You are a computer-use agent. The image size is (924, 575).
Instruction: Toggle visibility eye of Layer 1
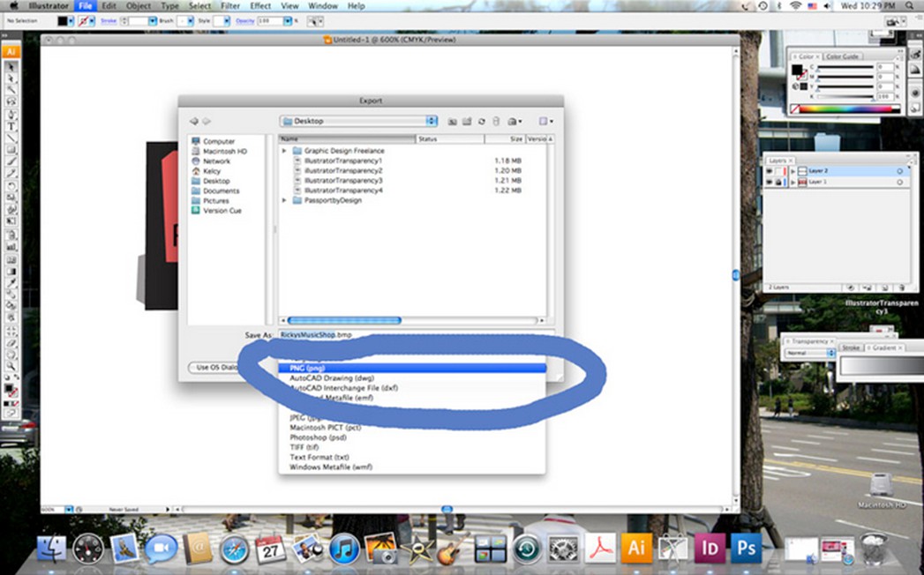click(769, 182)
